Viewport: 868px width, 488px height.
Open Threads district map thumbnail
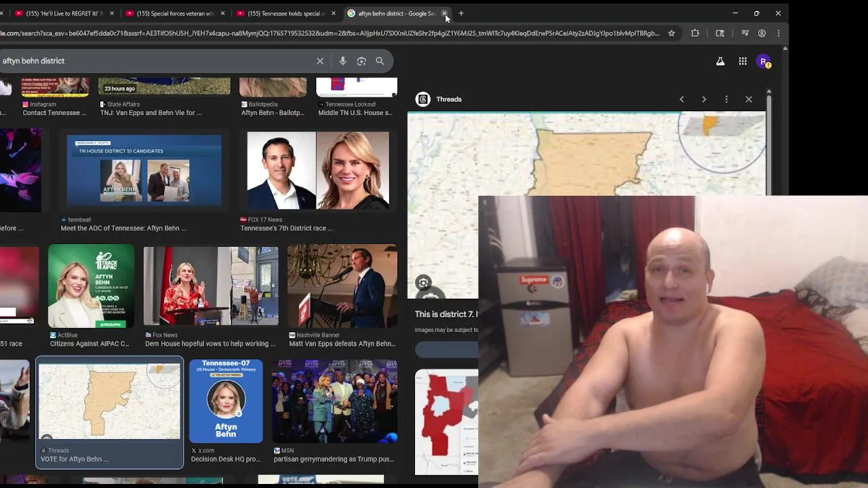109,401
